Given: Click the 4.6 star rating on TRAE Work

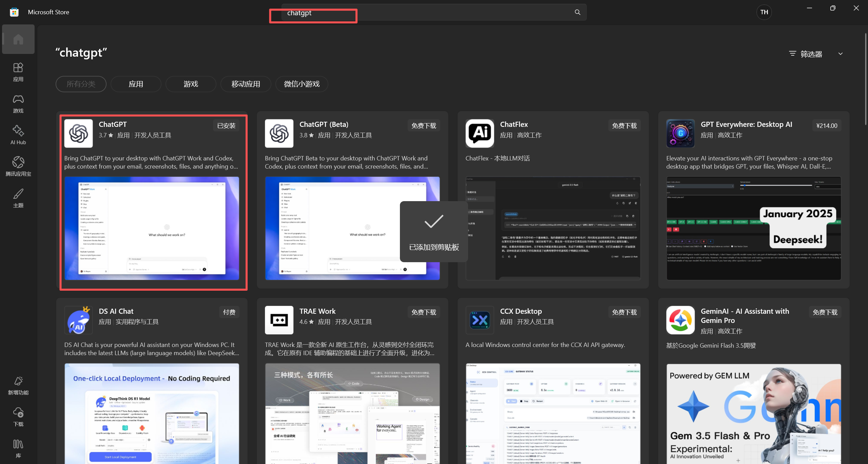Looking at the screenshot, I should pyautogui.click(x=307, y=322).
